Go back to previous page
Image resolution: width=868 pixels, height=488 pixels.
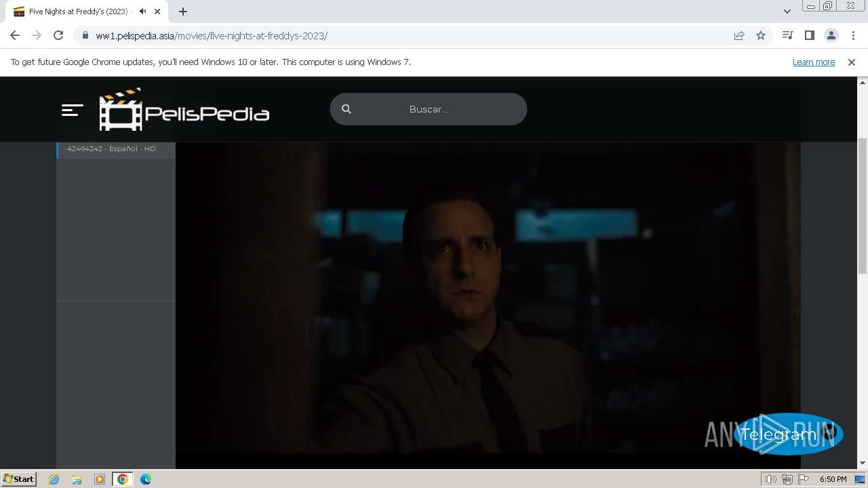[x=15, y=36]
